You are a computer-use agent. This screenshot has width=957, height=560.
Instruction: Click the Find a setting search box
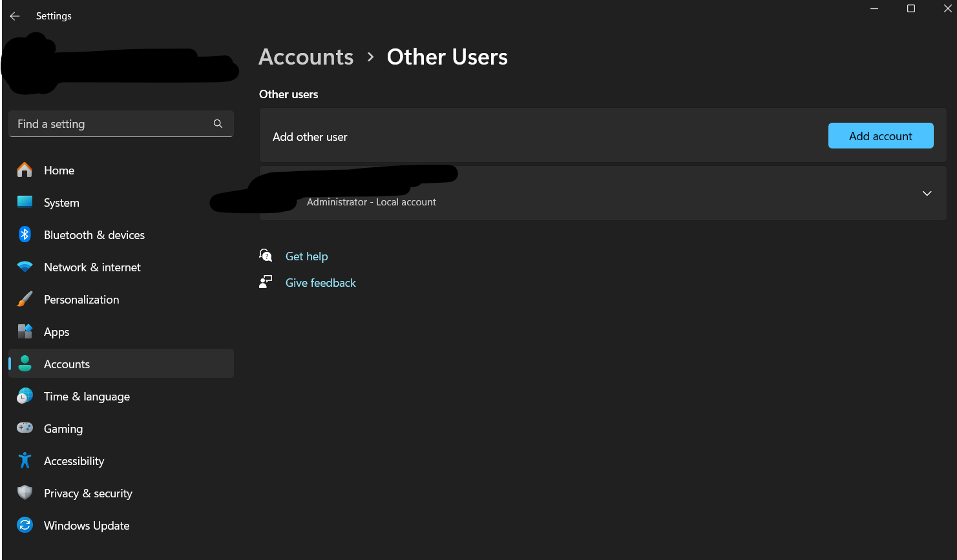point(121,123)
